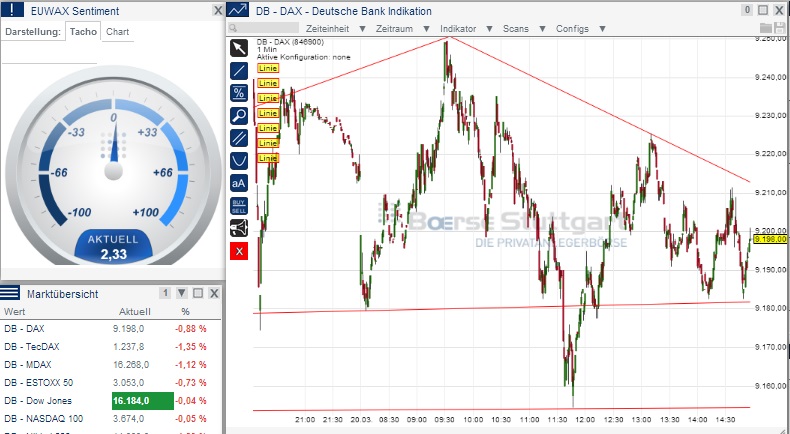Close the Marktübersicht panel
The height and width of the screenshot is (434, 790).
[214, 293]
